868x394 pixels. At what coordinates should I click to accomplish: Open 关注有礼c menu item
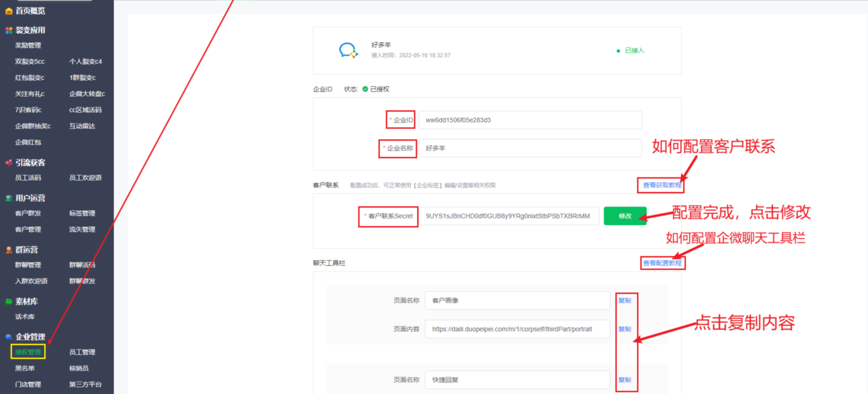(x=30, y=94)
